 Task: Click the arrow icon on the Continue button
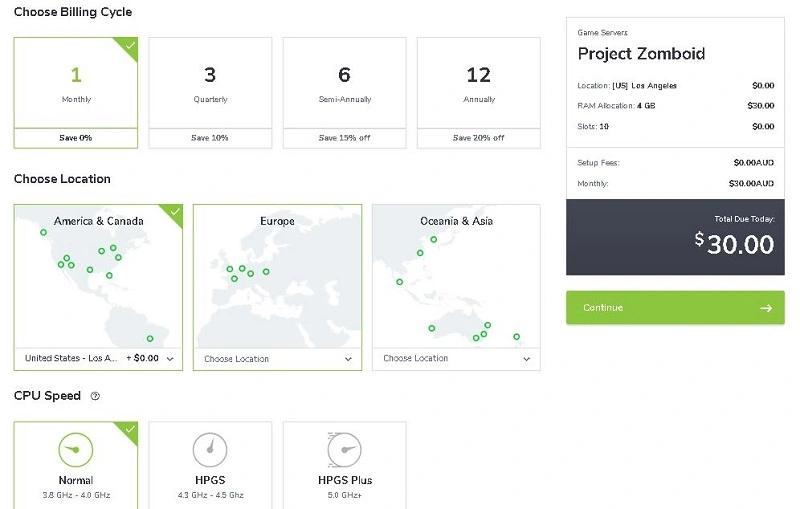click(x=765, y=308)
